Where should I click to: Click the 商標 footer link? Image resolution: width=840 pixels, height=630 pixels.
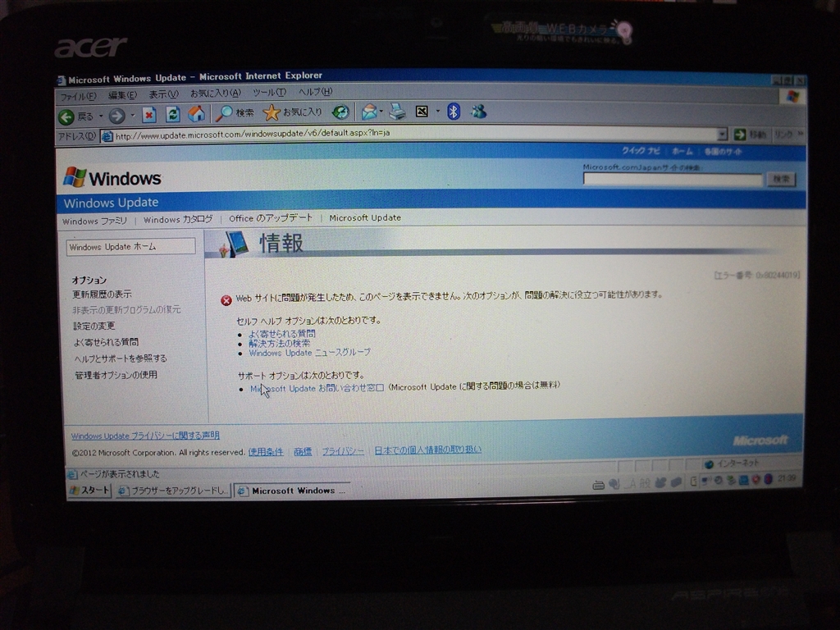point(303,452)
